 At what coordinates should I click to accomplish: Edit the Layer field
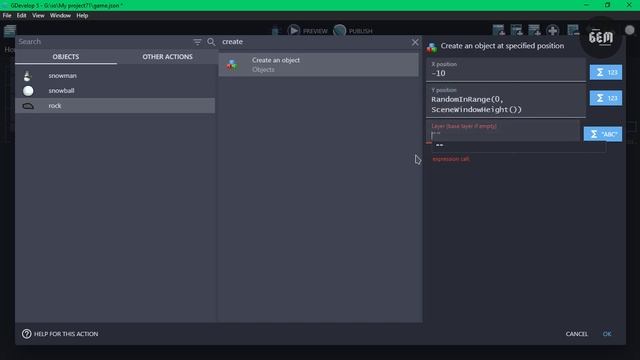tap(503, 131)
